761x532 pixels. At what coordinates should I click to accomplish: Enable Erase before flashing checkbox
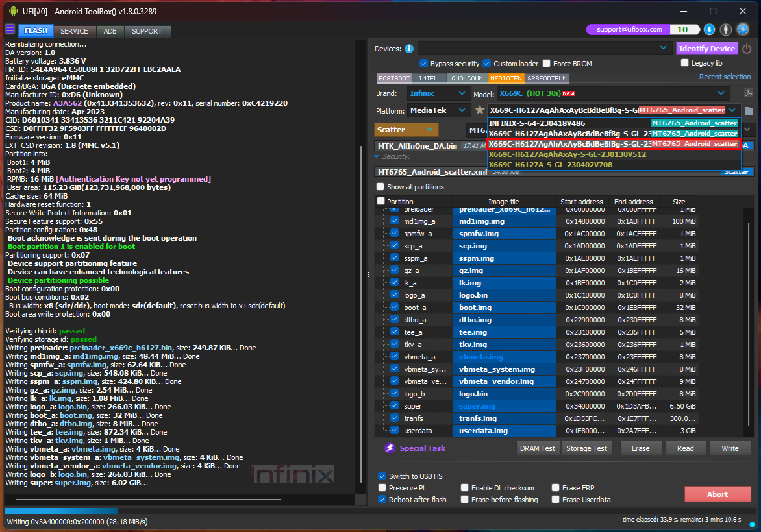(464, 500)
